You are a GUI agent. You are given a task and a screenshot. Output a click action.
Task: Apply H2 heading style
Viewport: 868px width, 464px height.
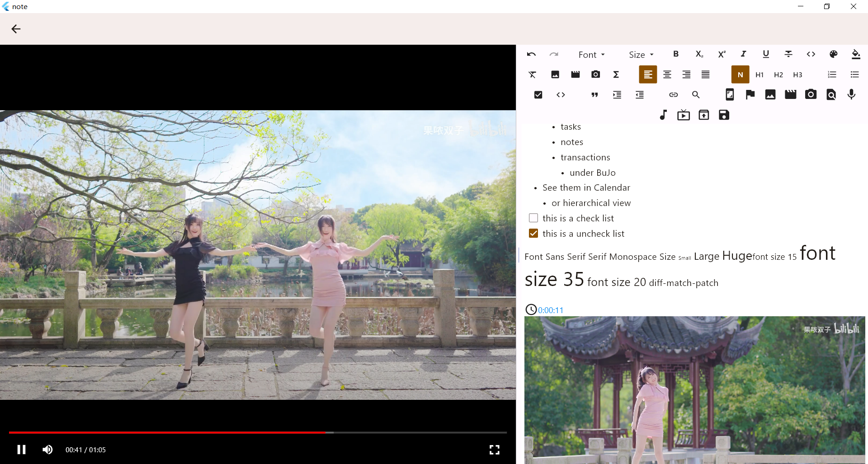point(778,75)
